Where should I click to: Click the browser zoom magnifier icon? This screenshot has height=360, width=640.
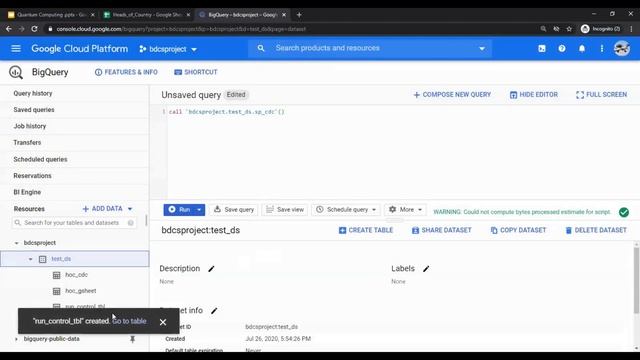pos(543,29)
